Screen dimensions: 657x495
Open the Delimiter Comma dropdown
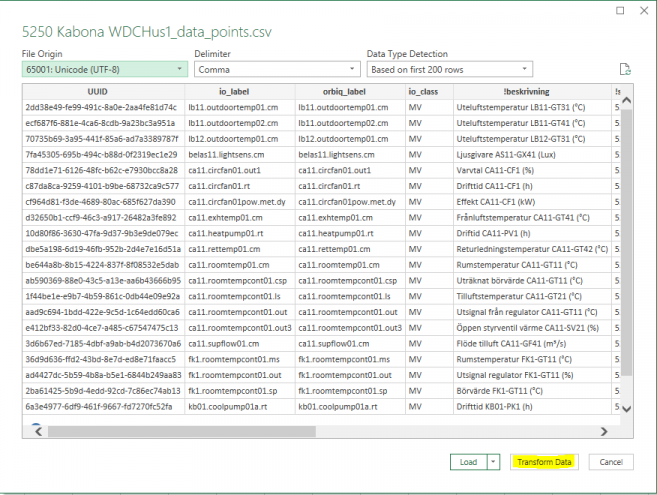(277, 69)
